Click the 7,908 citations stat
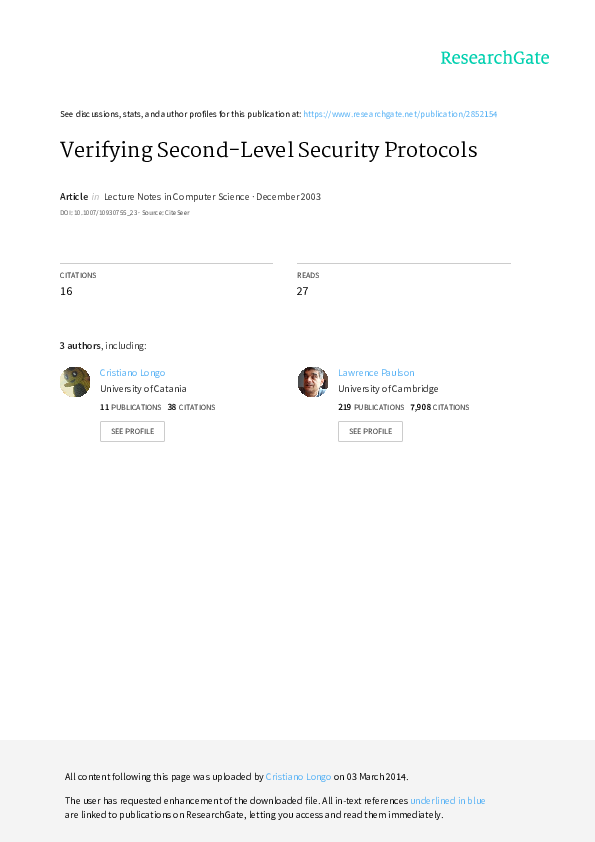Viewport: 595px width, 842px height. (x=440, y=408)
